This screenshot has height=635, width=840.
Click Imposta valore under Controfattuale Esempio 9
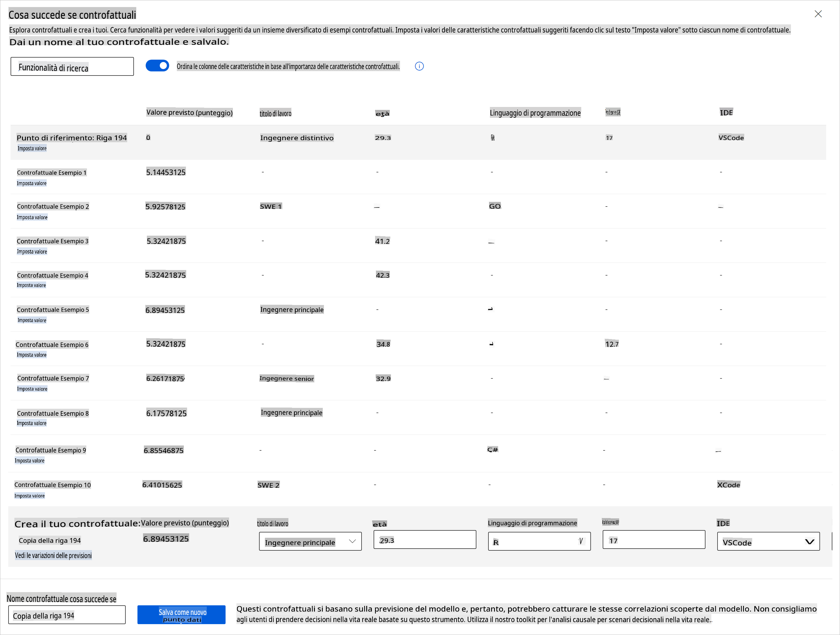coord(30,460)
